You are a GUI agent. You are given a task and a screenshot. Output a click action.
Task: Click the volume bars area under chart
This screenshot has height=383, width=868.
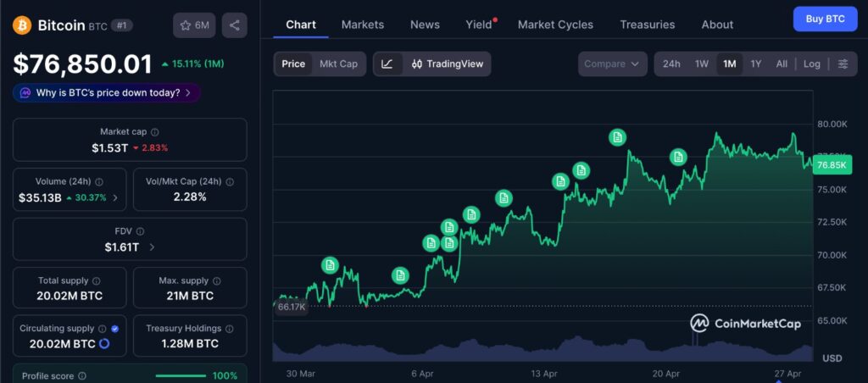tap(542, 350)
